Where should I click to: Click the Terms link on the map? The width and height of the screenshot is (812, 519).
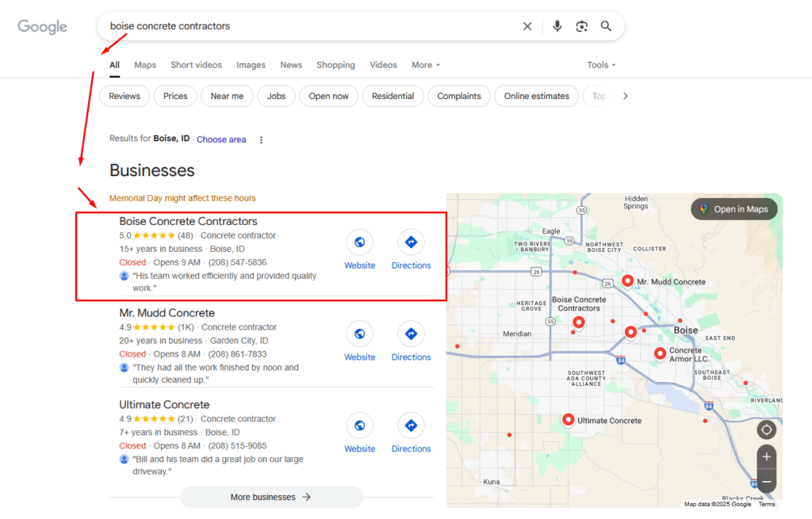[x=767, y=504]
